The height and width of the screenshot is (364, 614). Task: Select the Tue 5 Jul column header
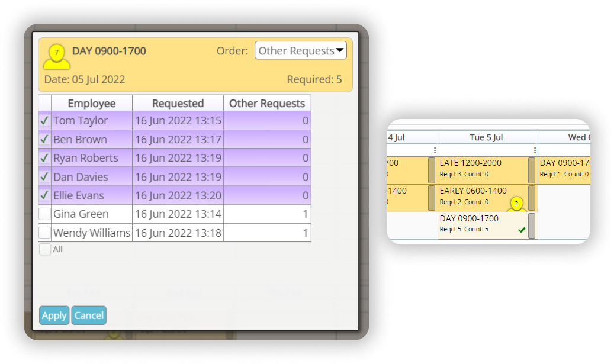click(487, 136)
